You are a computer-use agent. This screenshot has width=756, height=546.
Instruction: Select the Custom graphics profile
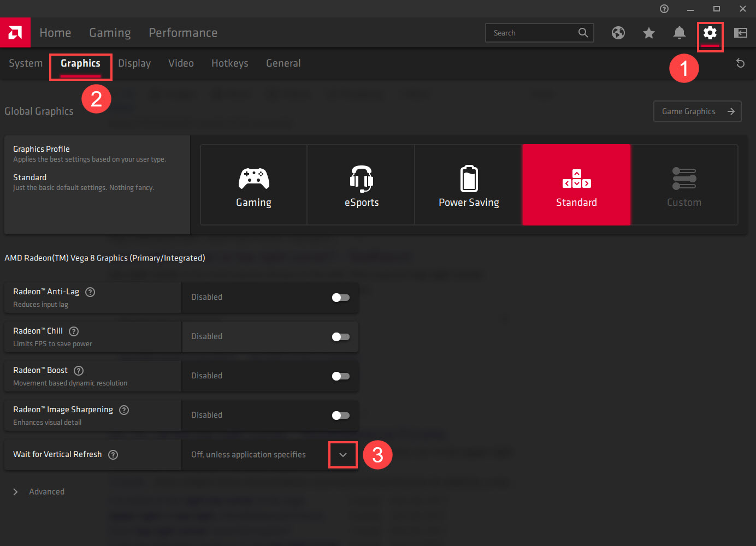coord(684,185)
